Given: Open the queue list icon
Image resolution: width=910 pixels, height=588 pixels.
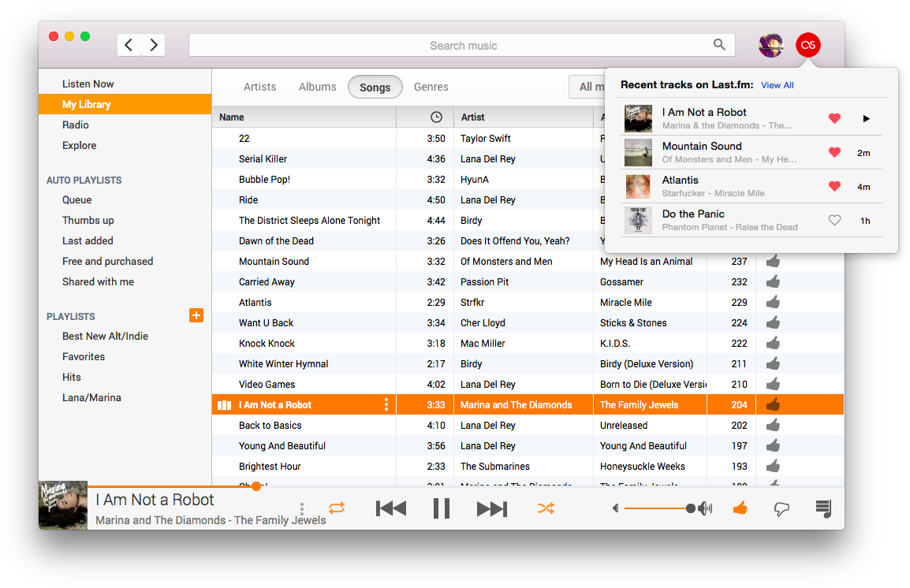Looking at the screenshot, I should (x=823, y=508).
